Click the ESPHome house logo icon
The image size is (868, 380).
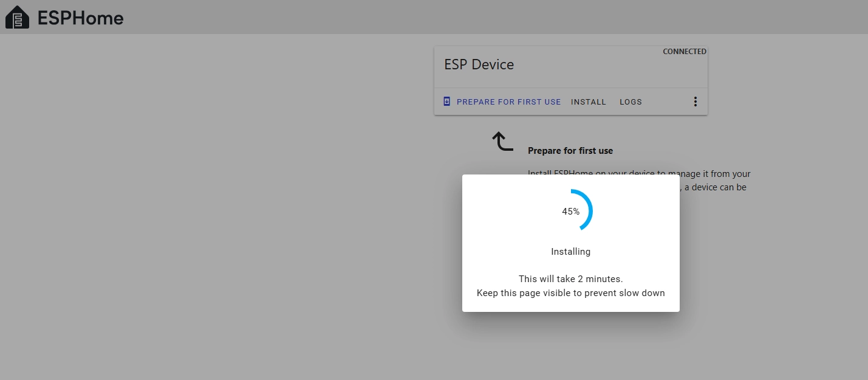17,18
